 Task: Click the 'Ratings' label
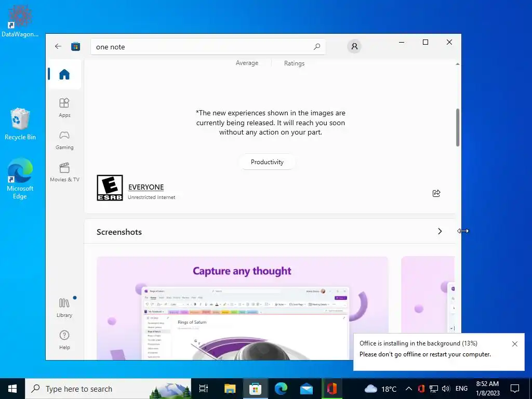294,63
